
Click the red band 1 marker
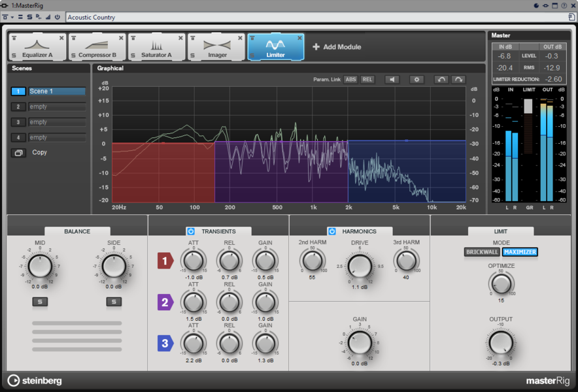click(165, 261)
